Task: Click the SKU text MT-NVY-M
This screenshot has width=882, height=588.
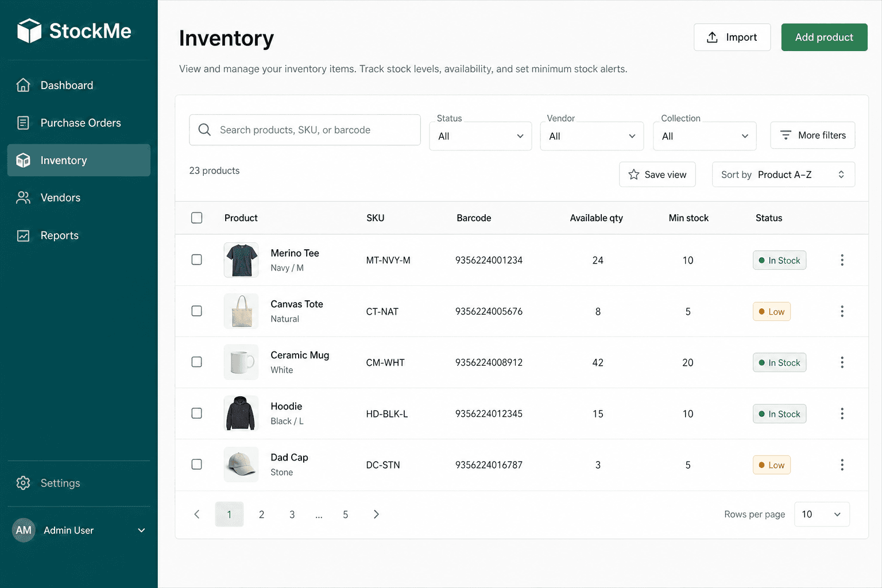Action: point(388,260)
